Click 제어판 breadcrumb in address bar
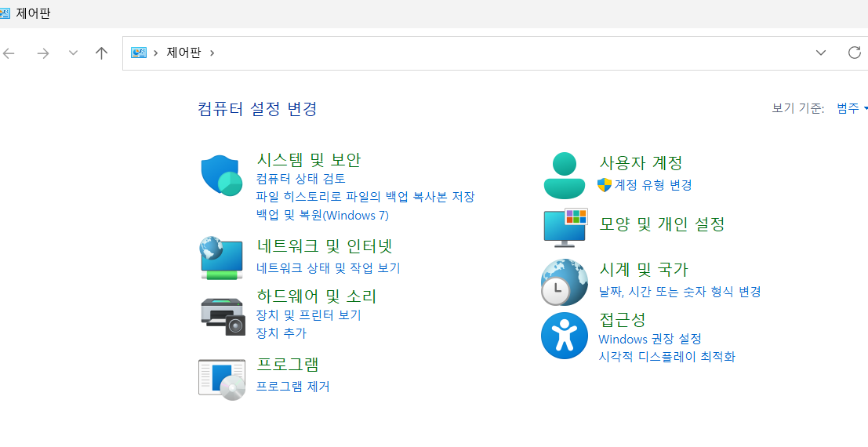The width and height of the screenshot is (868, 447). pos(183,53)
